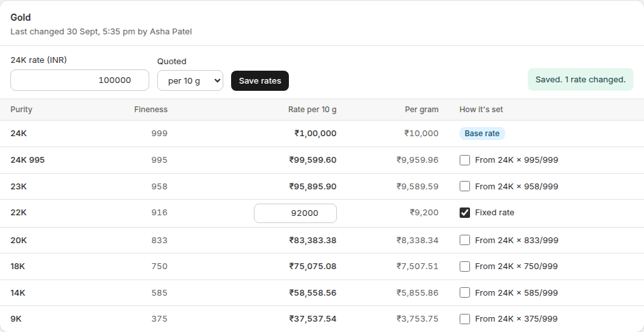Screen dimensions: 644x332
Task: Click the Save rates button
Action: click(x=260, y=81)
